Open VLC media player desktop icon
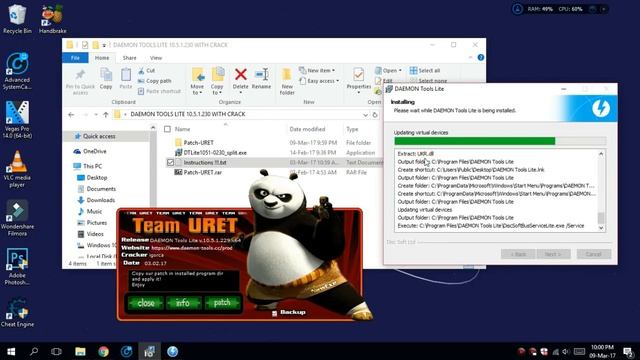Image resolution: width=640 pixels, height=360 pixels. click(x=17, y=169)
